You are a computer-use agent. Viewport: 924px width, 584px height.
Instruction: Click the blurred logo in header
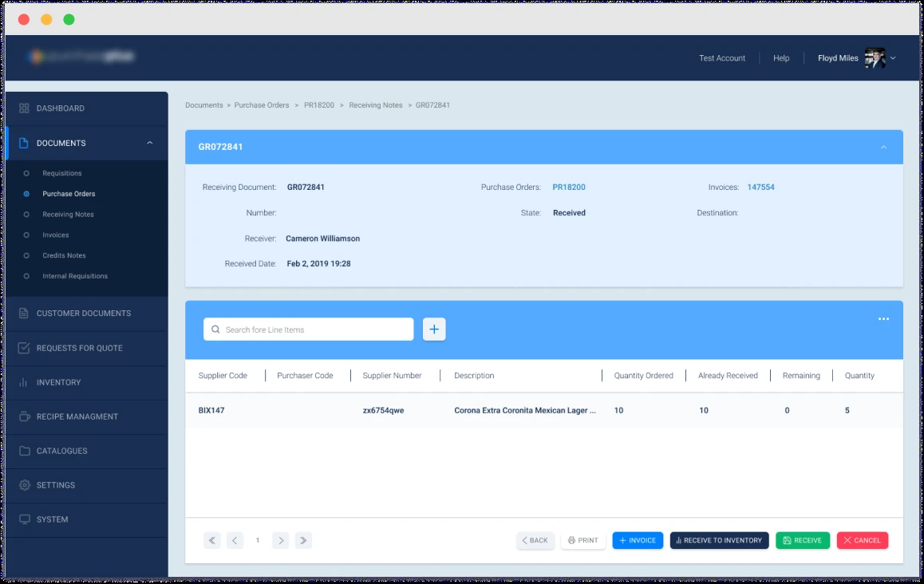(x=81, y=57)
